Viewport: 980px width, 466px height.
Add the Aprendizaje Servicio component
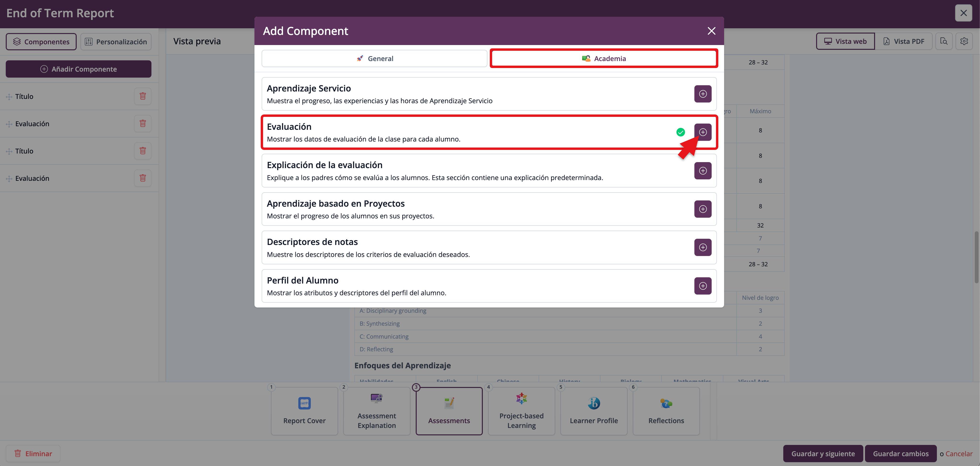pos(702,94)
